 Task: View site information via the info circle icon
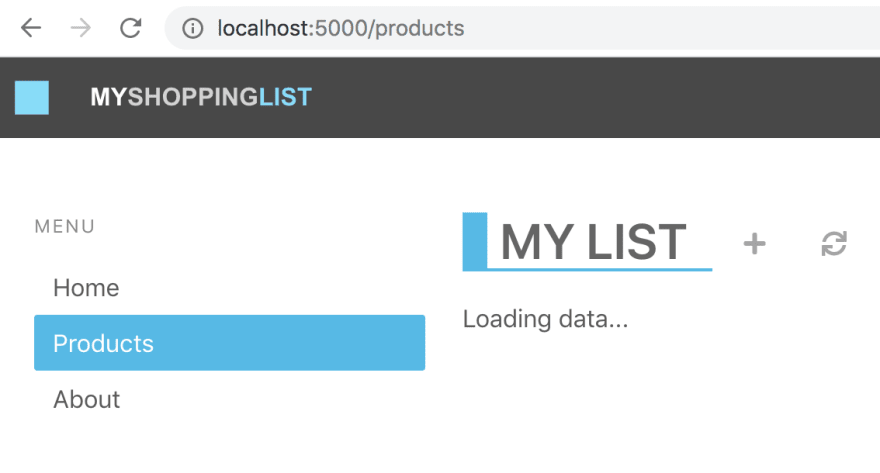click(192, 28)
